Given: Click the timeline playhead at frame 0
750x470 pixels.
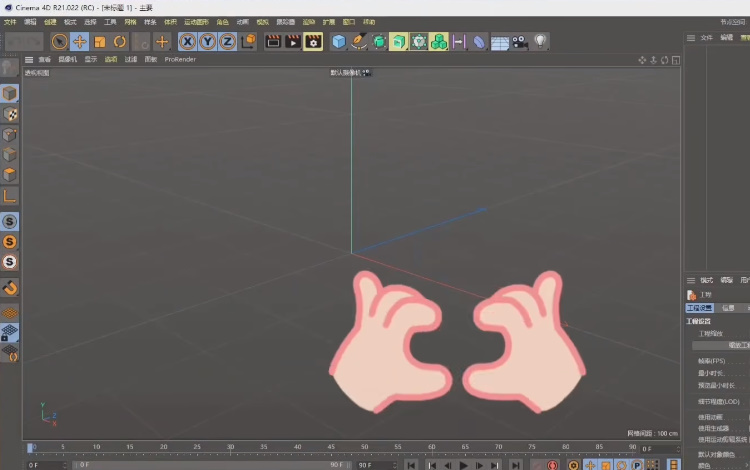Looking at the screenshot, I should (30, 448).
